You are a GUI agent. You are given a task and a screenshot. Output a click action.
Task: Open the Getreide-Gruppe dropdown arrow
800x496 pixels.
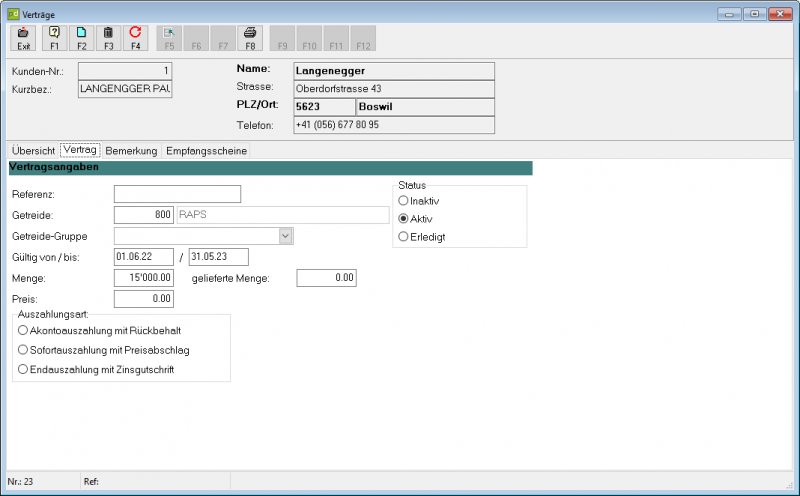(286, 236)
